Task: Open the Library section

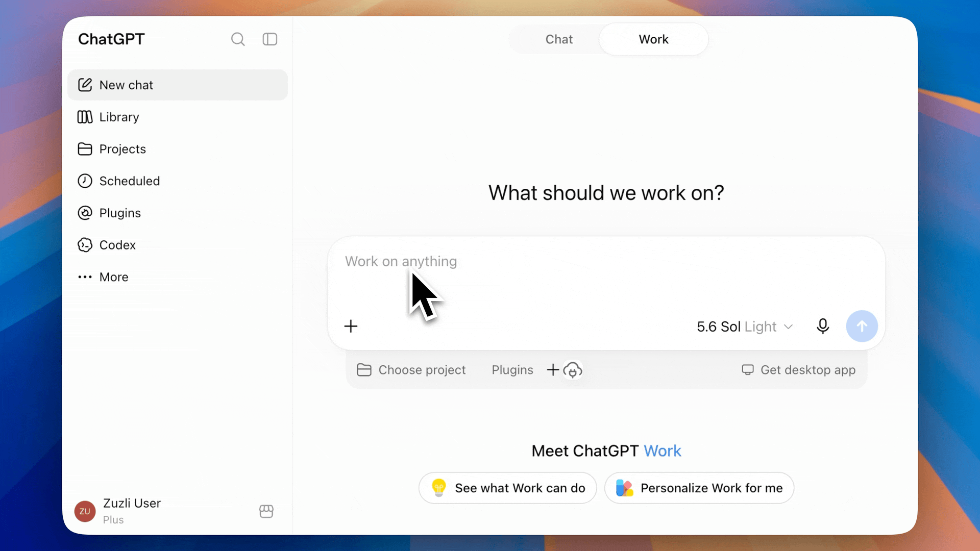Action: (x=178, y=117)
